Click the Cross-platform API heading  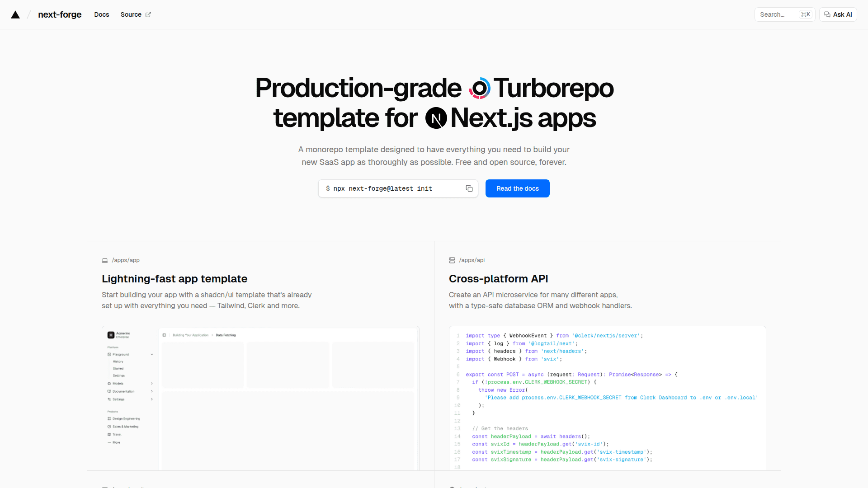click(x=499, y=279)
